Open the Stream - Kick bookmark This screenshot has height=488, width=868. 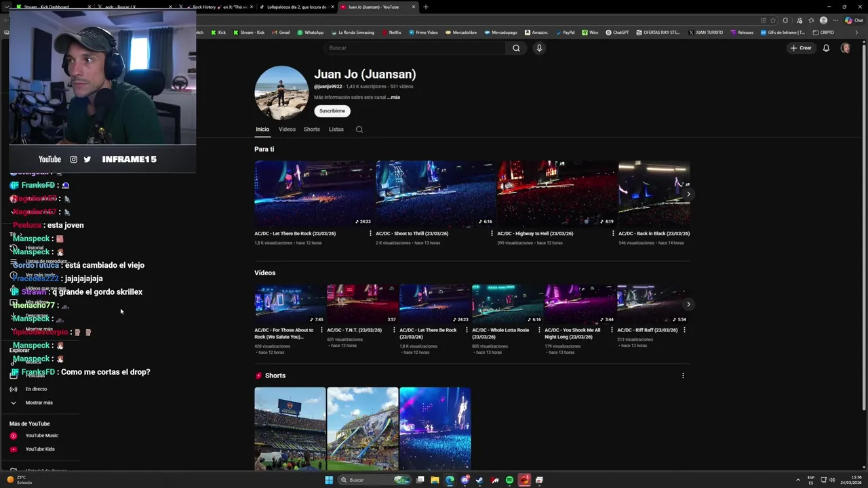pyautogui.click(x=249, y=33)
